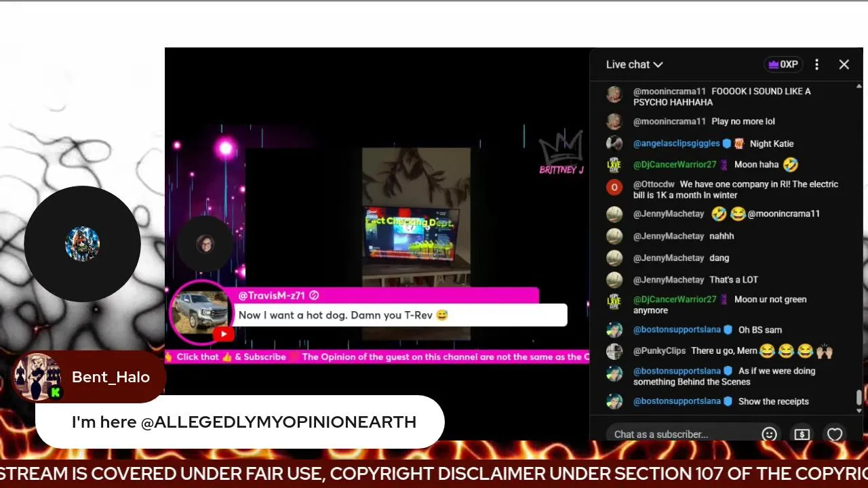Click the chat scrollbar down arrow

(859, 411)
